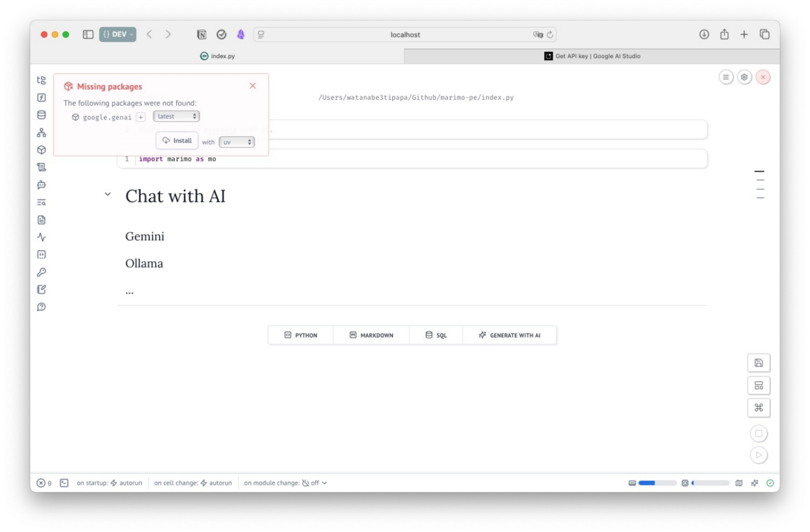Go back in Safari history
This screenshot has height=532, width=810.
(149, 35)
